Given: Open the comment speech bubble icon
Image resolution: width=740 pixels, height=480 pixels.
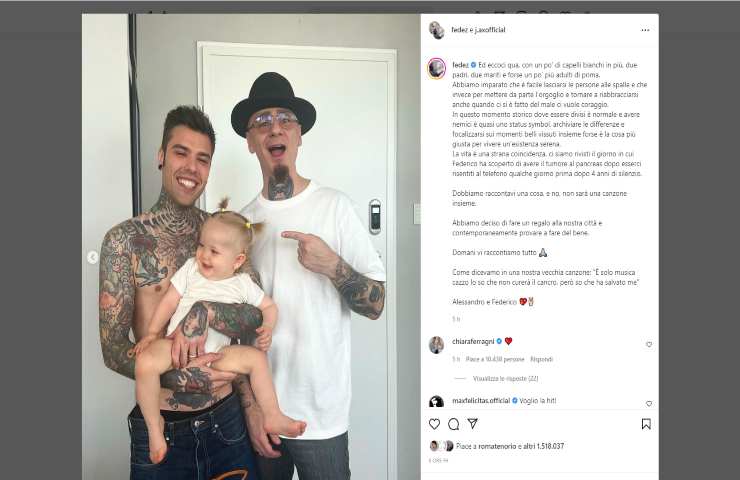Looking at the screenshot, I should (x=454, y=424).
